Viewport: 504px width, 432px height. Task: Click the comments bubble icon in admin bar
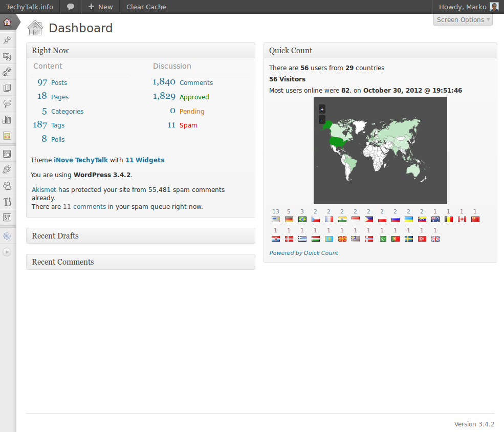[x=71, y=7]
